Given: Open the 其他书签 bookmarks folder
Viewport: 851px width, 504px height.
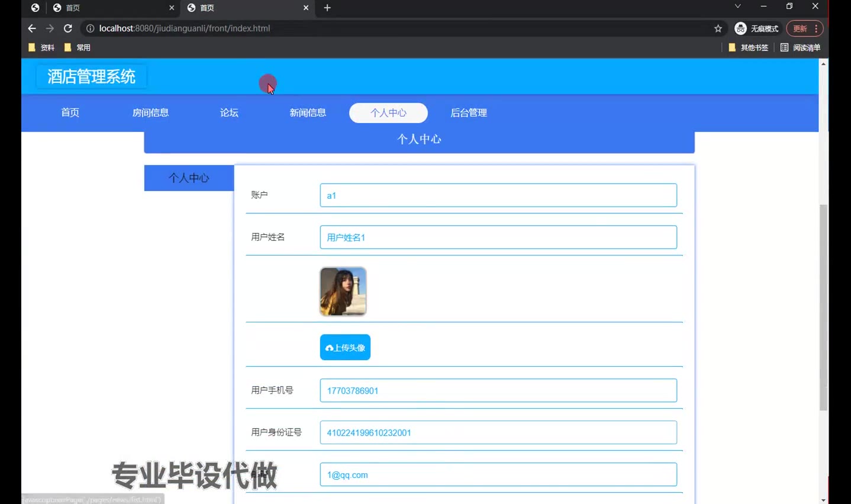Looking at the screenshot, I should click(748, 47).
